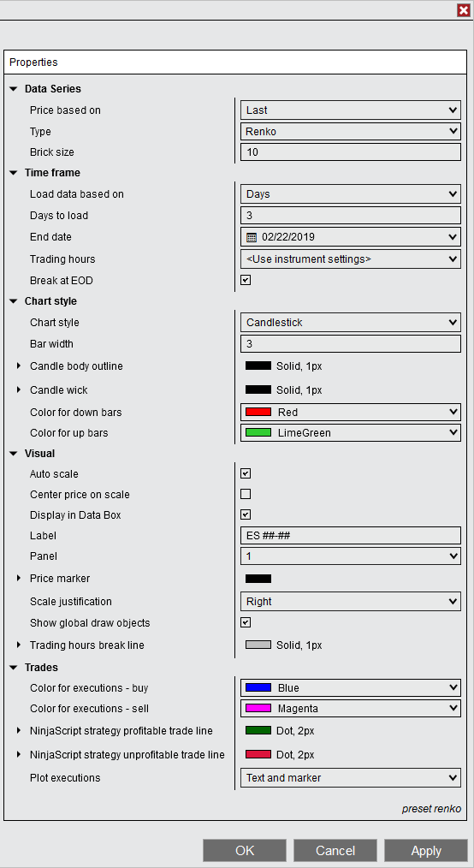Click the Brick size input field
Screen dimensions: 474x868
point(351,152)
